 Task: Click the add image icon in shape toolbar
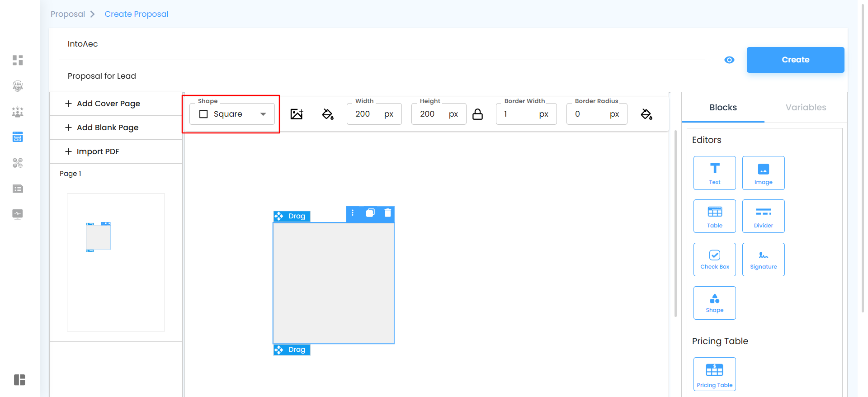tap(297, 114)
